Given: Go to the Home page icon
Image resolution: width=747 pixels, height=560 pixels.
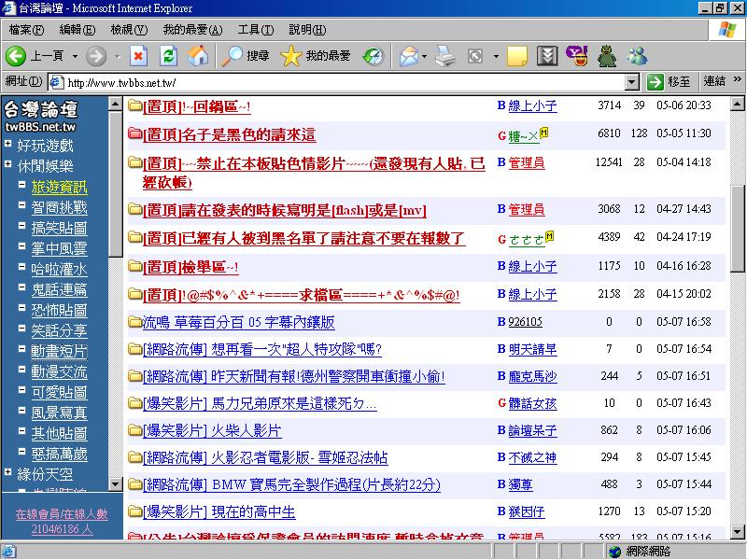Looking at the screenshot, I should pyautogui.click(x=198, y=56).
